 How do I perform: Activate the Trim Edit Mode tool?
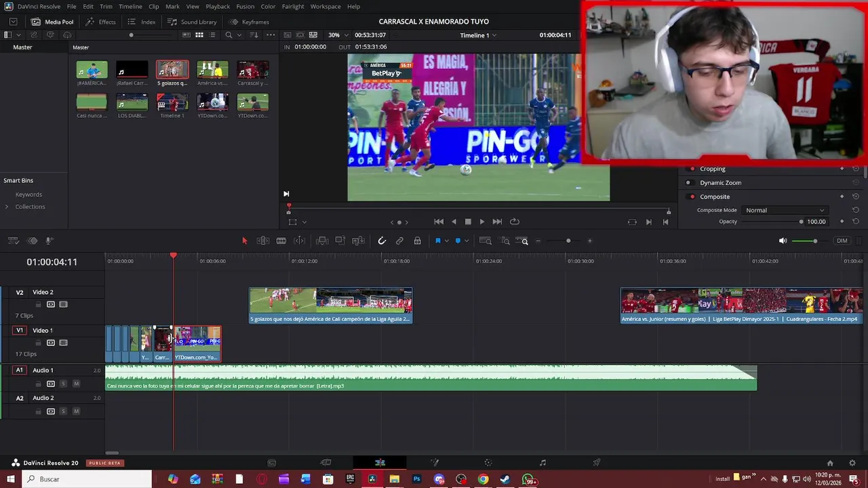[263, 241]
